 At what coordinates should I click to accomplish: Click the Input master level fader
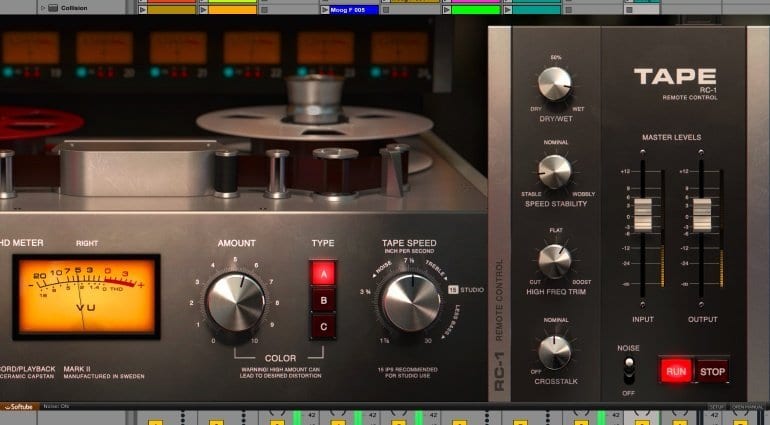coord(645,211)
